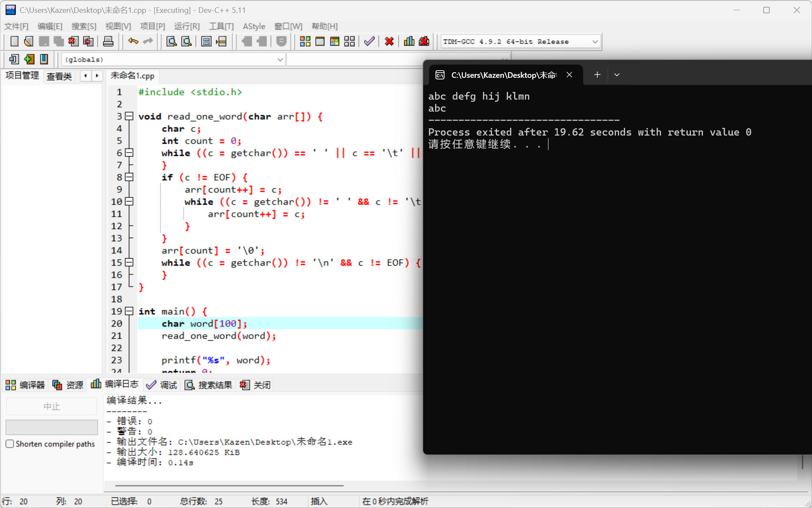
Task: Click the Redo toolbar arrow
Action: point(148,41)
